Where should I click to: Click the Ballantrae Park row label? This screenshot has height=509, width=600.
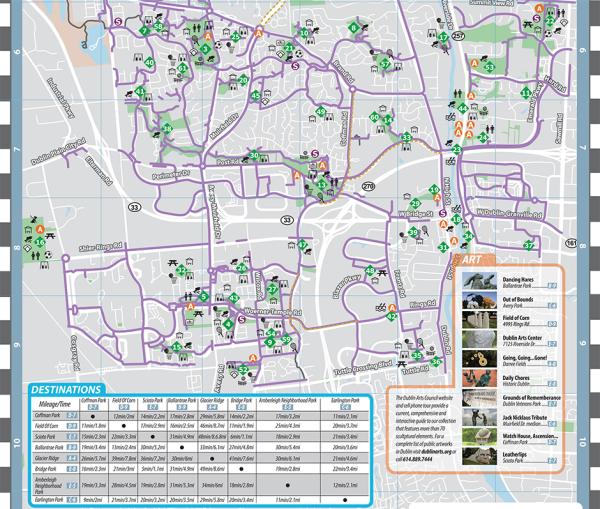pyautogui.click(x=49, y=447)
